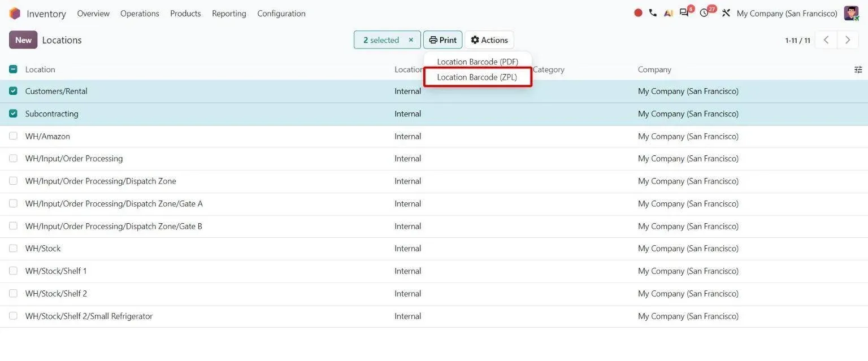Click company cell in WH/Stock row
Image resolution: width=868 pixels, height=361 pixels.
click(x=688, y=249)
